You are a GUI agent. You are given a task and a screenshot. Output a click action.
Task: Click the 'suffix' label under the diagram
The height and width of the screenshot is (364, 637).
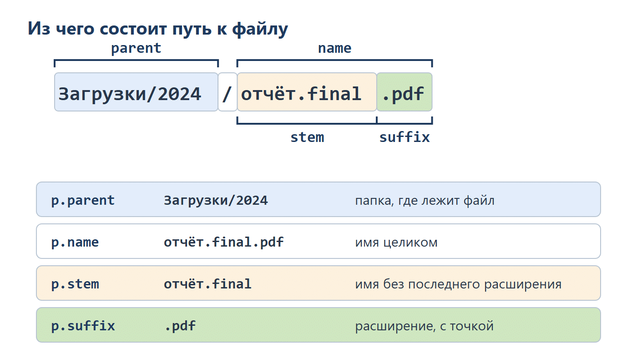tap(404, 137)
